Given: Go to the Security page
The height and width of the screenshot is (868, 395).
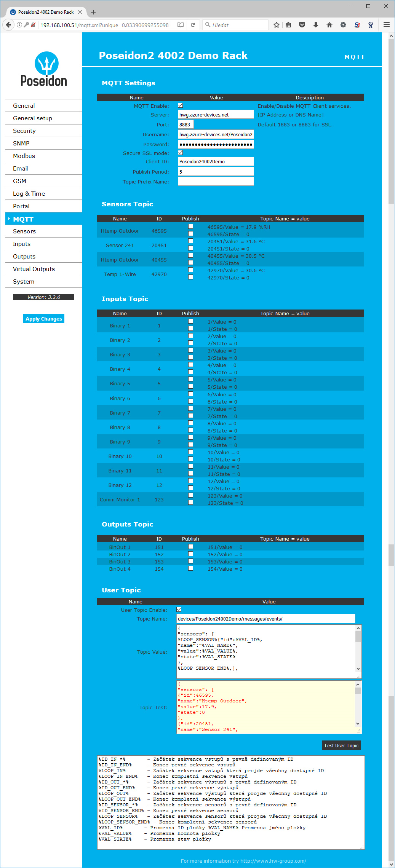Looking at the screenshot, I should 43,131.
